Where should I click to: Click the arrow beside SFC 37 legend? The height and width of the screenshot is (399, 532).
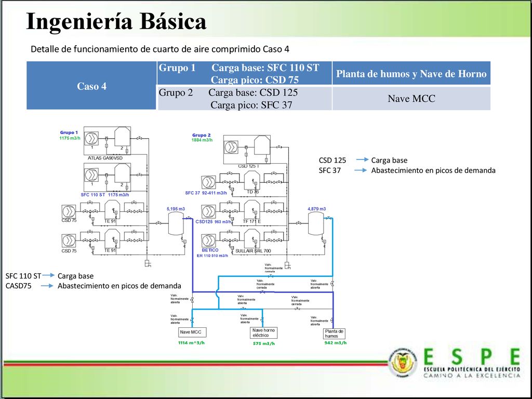tap(361, 170)
